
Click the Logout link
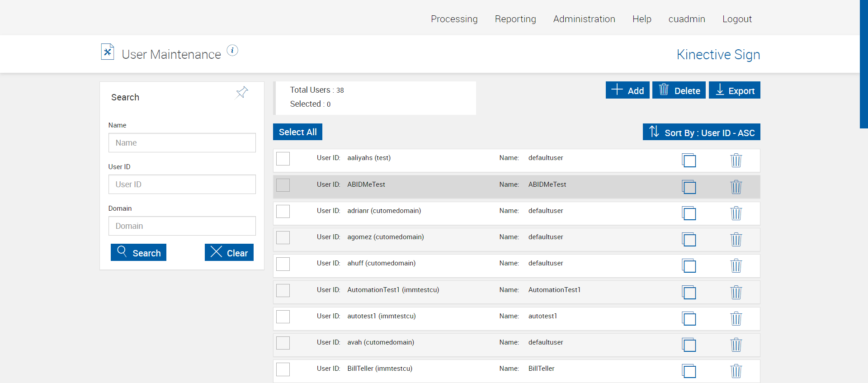pos(737,19)
